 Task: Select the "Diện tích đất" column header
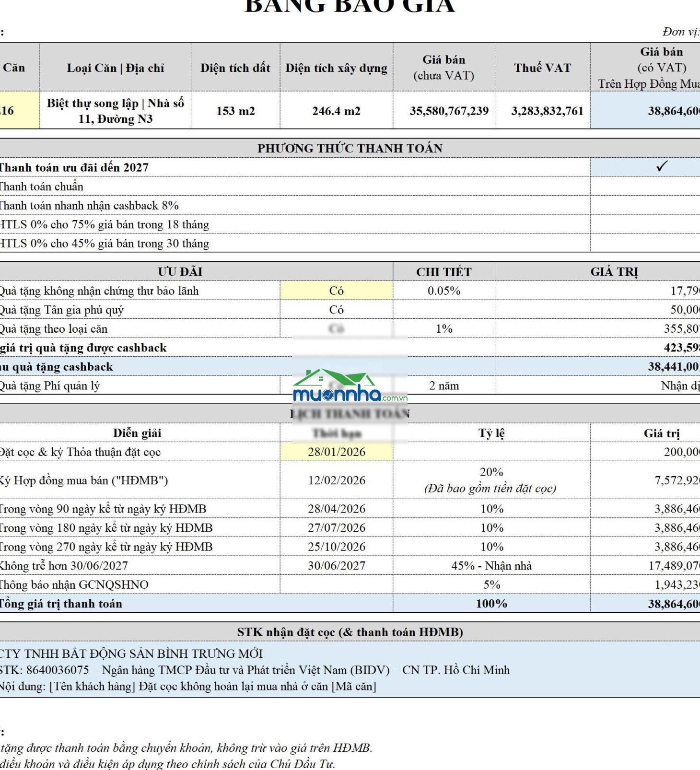235,68
